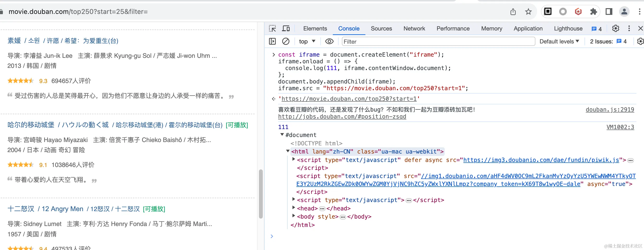
Task: Click the 9.3 rating of 素媛
Action: tap(43, 81)
